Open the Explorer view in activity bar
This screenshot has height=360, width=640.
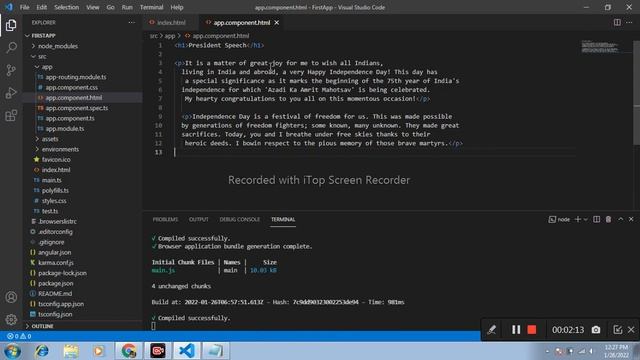click(x=11, y=25)
